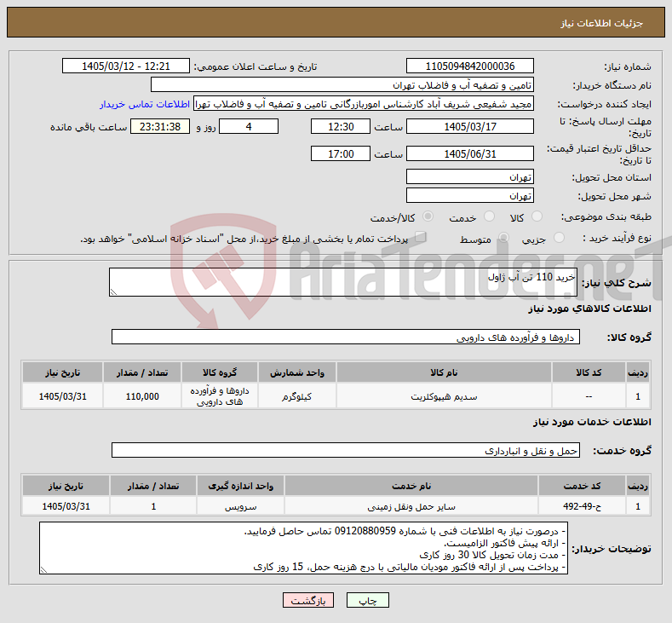This screenshot has height=623, width=672.
Task: Click the کد کالا column header
Action: click(x=589, y=372)
